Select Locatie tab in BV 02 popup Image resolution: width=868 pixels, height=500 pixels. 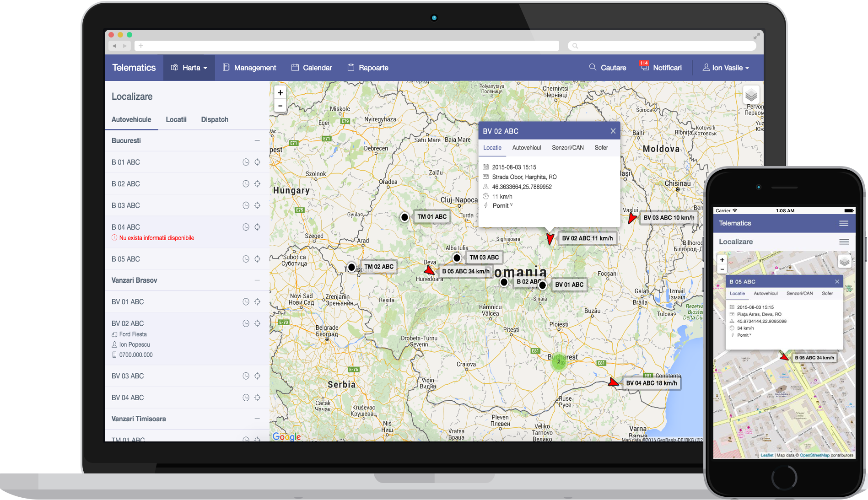[492, 148]
